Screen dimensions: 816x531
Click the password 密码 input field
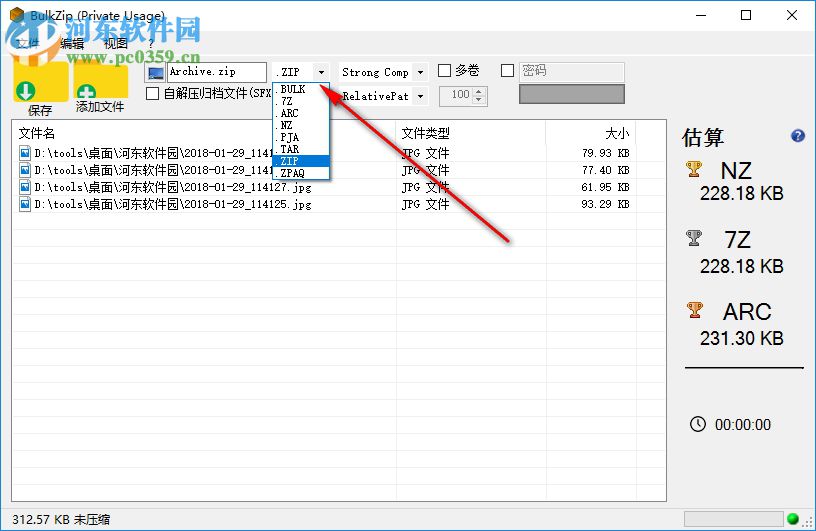click(x=571, y=71)
